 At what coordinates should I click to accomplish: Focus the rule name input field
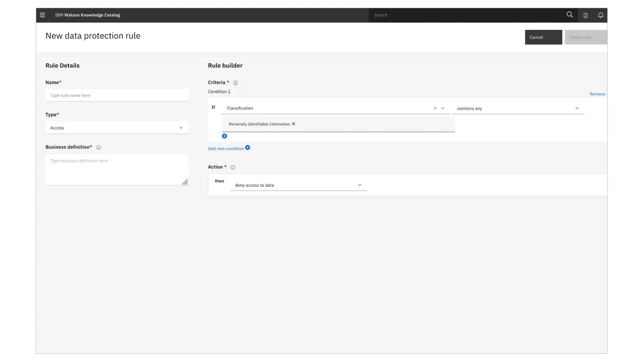coord(116,95)
